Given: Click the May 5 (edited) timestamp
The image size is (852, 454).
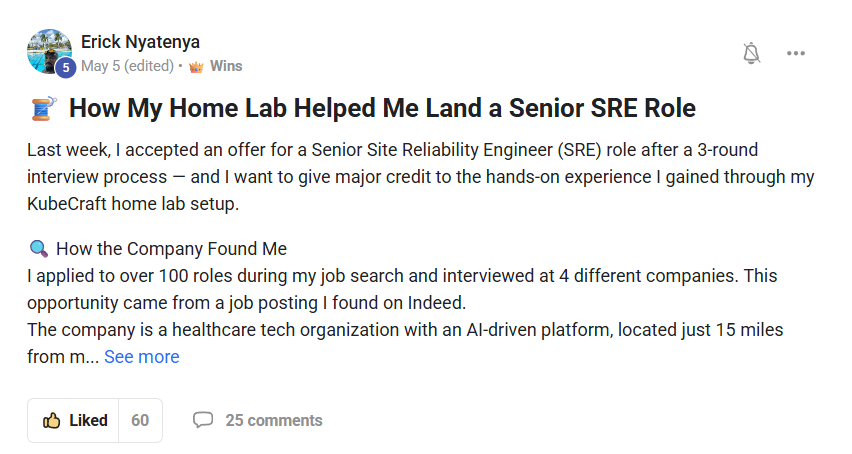Looking at the screenshot, I should [127, 66].
